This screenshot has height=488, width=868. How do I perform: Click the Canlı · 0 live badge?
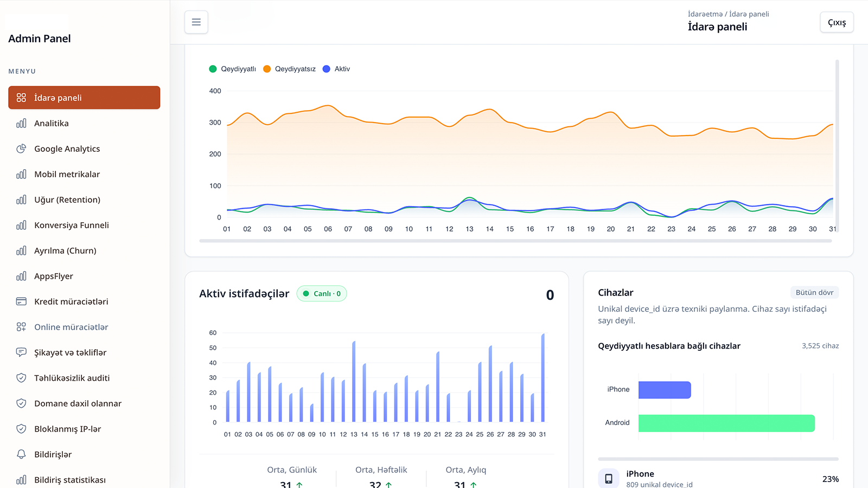322,293
